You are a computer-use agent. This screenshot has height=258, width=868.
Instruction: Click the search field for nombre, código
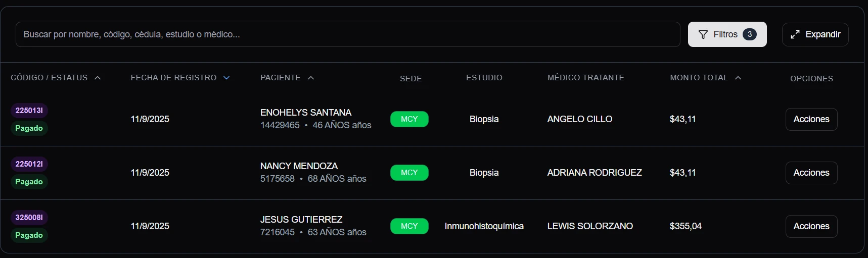point(347,34)
